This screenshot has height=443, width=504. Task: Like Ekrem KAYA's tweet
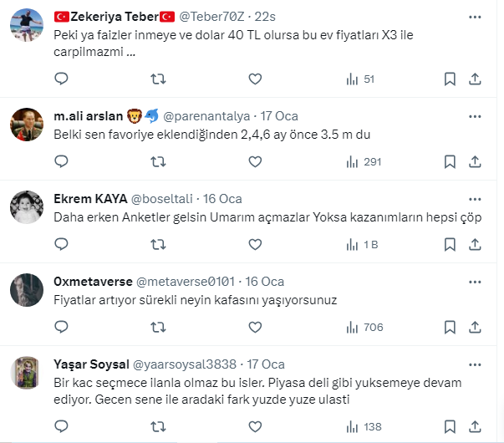[x=255, y=245]
